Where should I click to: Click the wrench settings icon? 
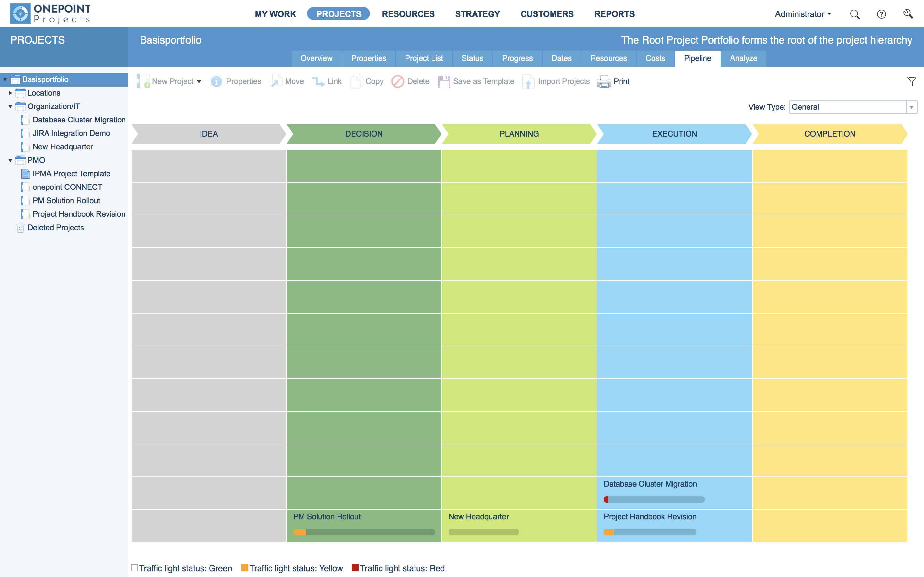908,14
